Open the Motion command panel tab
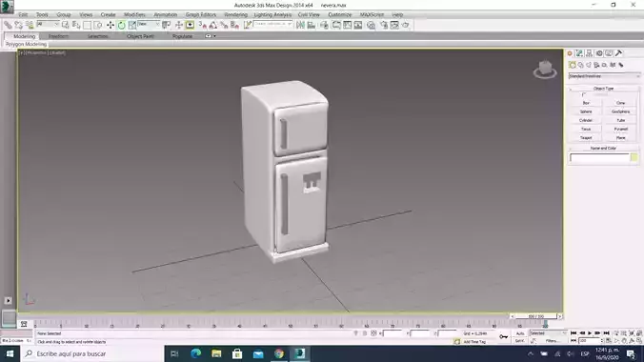 (599, 53)
